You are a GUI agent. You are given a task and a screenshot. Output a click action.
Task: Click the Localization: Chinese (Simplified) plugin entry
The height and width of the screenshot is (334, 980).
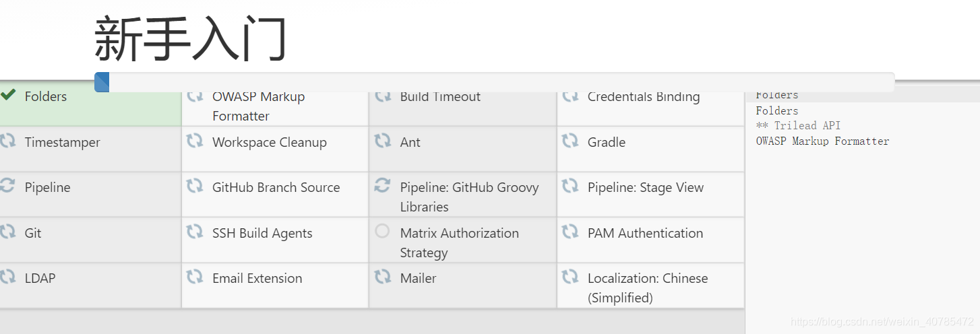tap(647, 288)
